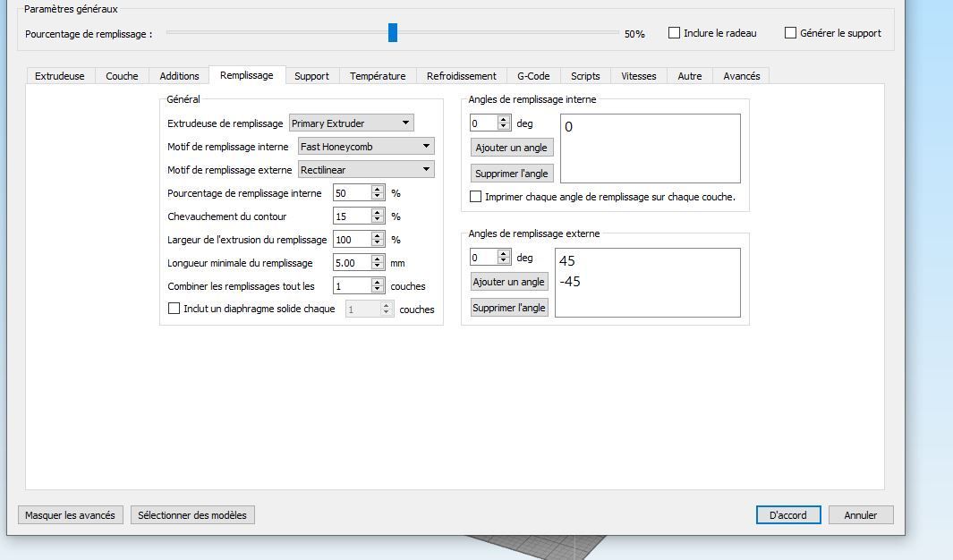953x560 pixels.
Task: Decrease the external fill angle degree spinner
Action: point(503,260)
